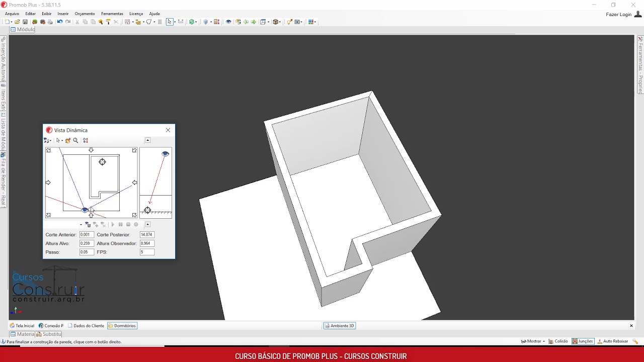Viewport: 644px width, 362px height.
Task: Click the Open folder toolbar icon
Action: (17, 22)
